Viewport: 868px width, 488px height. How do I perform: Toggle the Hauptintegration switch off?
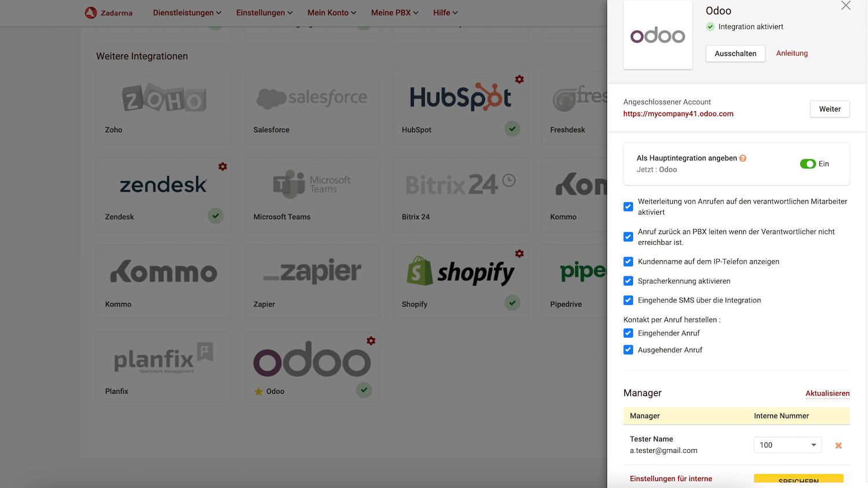pos(808,164)
